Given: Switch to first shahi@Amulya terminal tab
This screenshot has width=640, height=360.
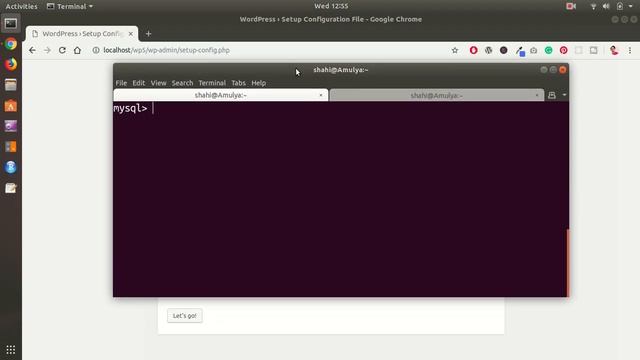Looking at the screenshot, I should click(x=221, y=95).
